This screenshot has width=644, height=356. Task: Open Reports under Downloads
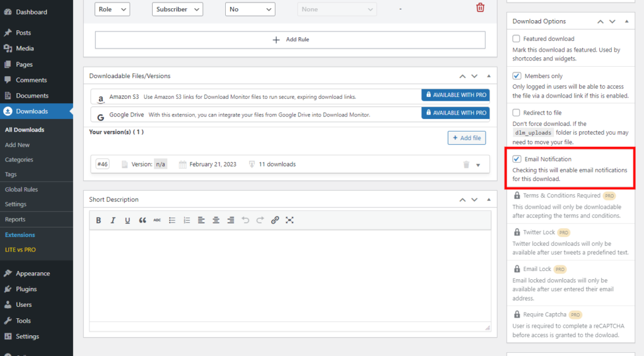click(15, 220)
